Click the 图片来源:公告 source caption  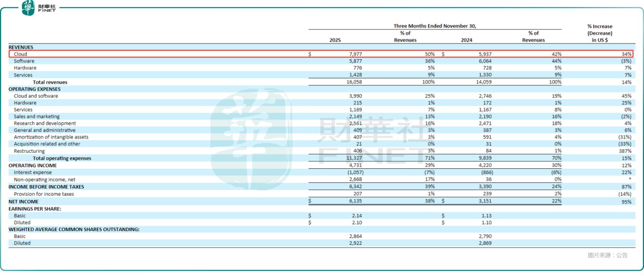click(608, 255)
